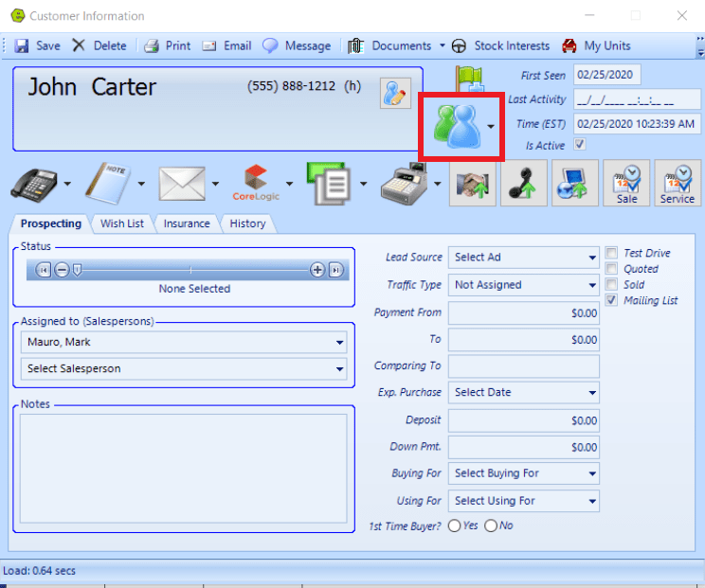This screenshot has width=705, height=588.
Task: Click the My Units red car icon
Action: [569, 45]
